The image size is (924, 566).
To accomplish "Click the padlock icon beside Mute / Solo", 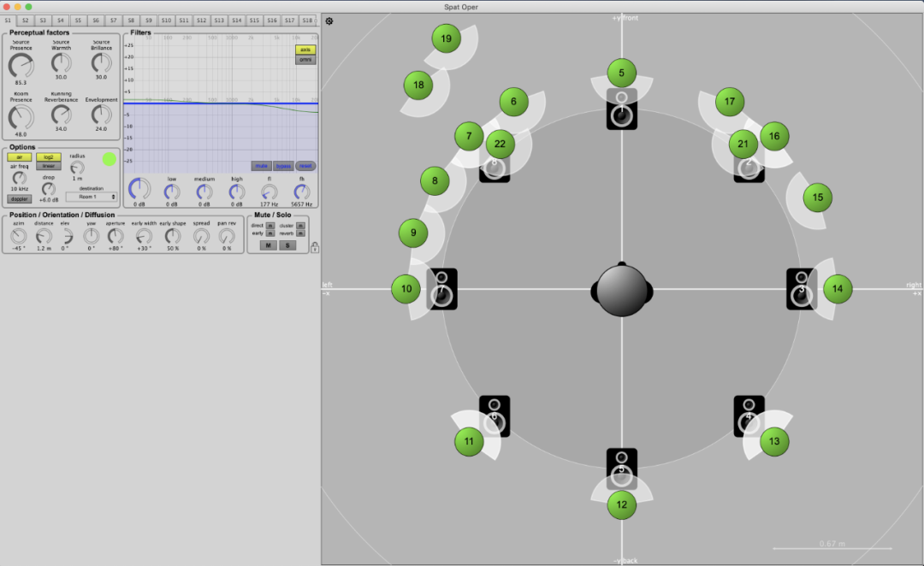I will (x=315, y=247).
